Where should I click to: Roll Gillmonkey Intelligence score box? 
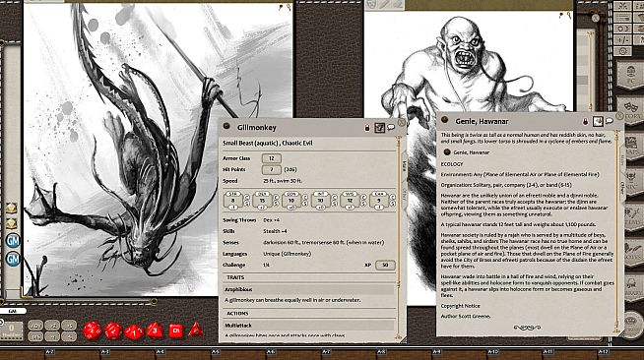click(x=320, y=201)
